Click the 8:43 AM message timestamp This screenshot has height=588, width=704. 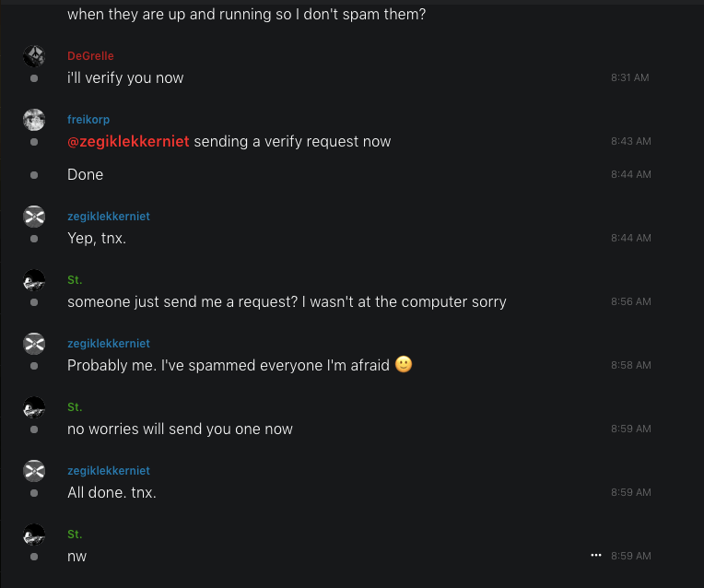630,142
